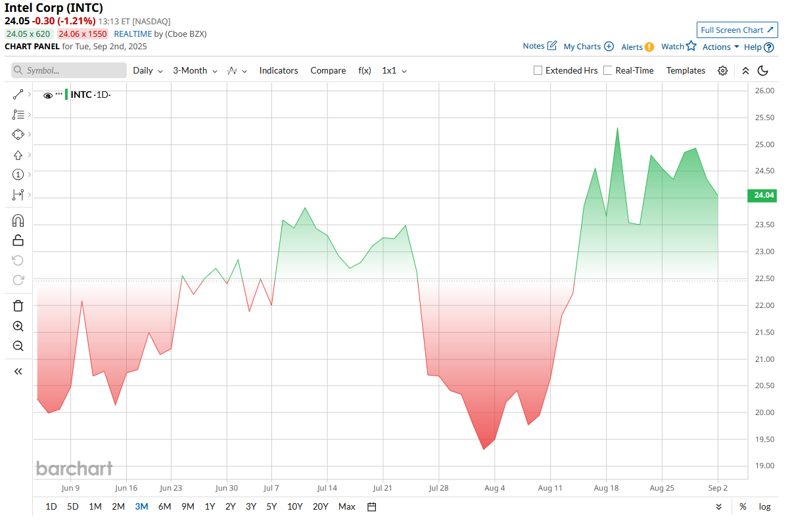
Task: Open the 1x1 grid layout dropdown
Action: point(394,70)
